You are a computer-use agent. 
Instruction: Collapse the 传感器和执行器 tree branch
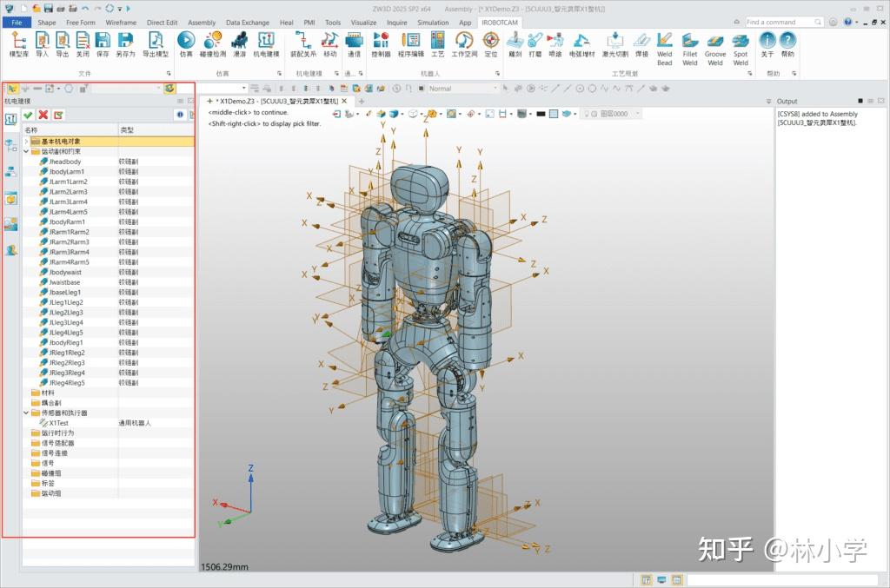25,413
